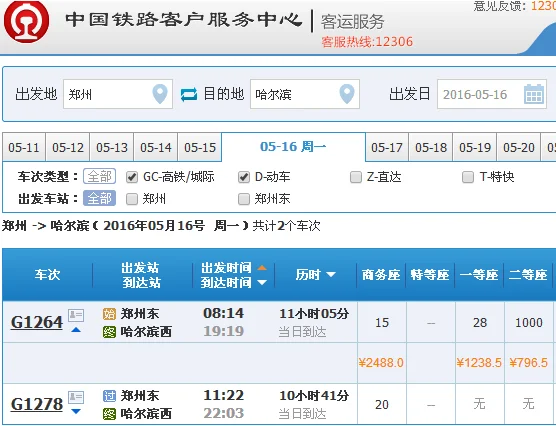The height and width of the screenshot is (426, 556).
Task: Collapse G1264 price details blue arrow
Action: [x=76, y=330]
